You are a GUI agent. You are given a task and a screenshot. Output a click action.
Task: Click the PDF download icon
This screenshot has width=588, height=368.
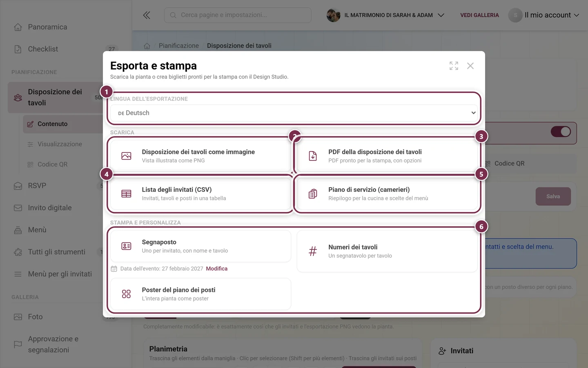tap(313, 156)
